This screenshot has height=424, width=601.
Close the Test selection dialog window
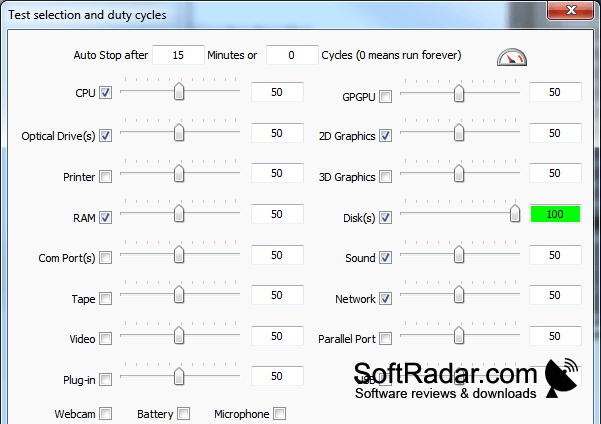click(571, 10)
